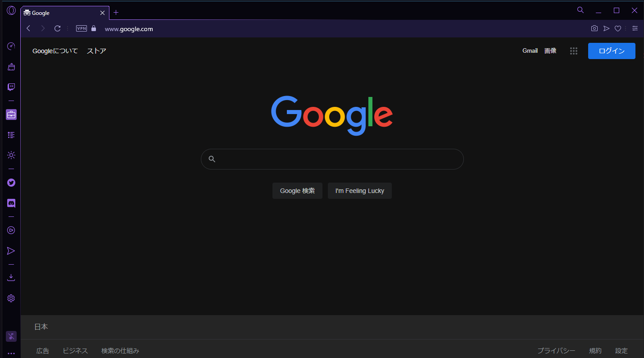
Task: Go forward to the next page
Action: 43,28
